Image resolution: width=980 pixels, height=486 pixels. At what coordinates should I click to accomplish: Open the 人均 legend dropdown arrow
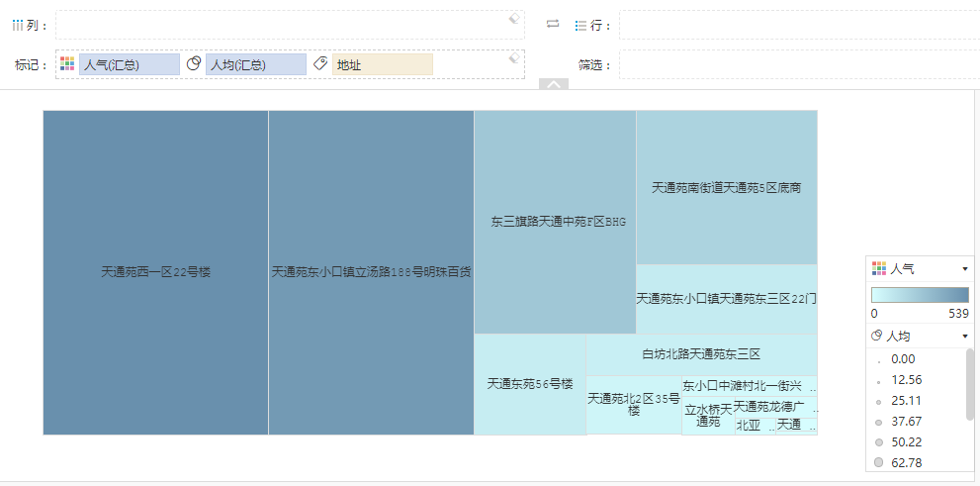[965, 337]
